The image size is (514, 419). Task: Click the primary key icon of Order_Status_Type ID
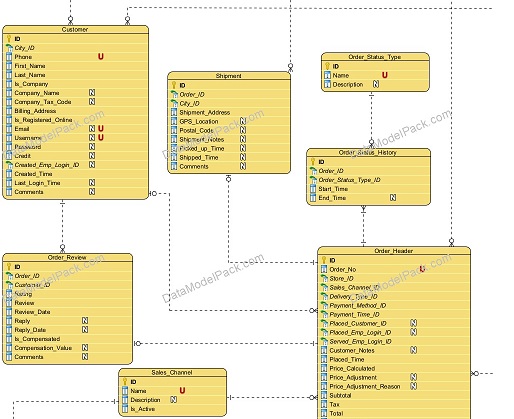click(x=327, y=66)
